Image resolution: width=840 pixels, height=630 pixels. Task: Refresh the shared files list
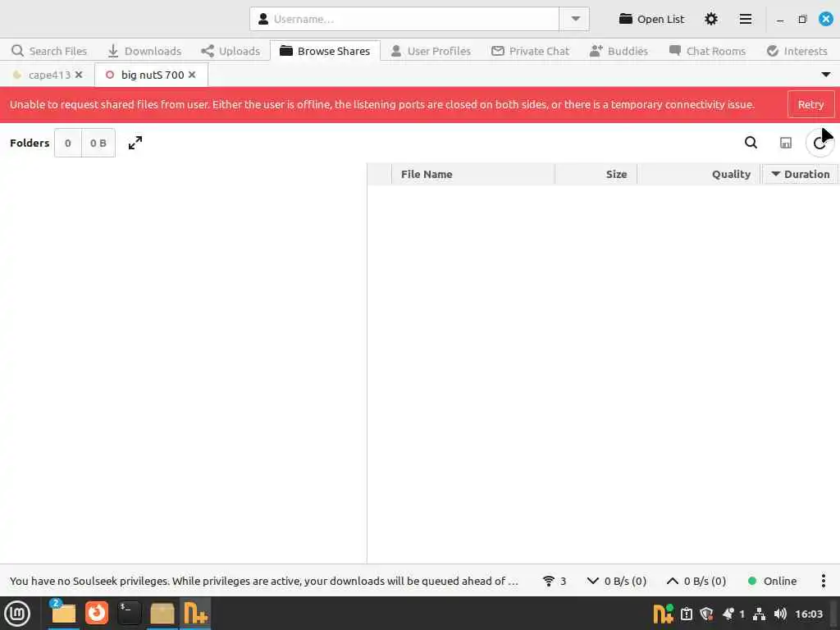(819, 143)
